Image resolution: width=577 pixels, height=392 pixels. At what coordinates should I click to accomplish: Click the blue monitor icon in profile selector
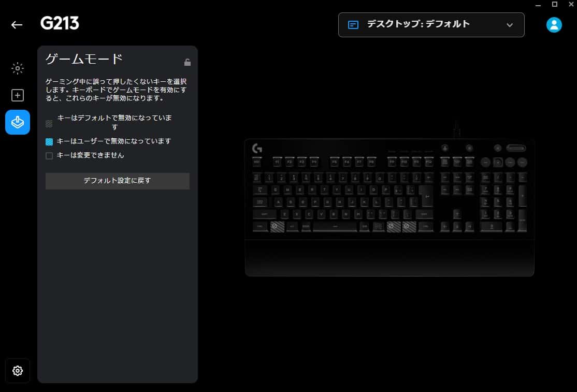click(354, 24)
